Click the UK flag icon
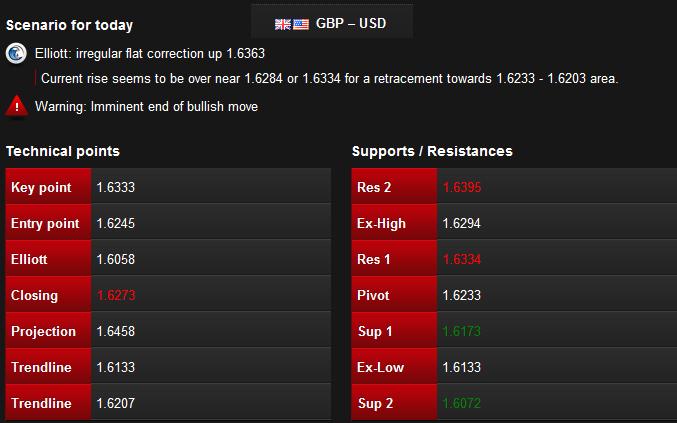 (283, 24)
